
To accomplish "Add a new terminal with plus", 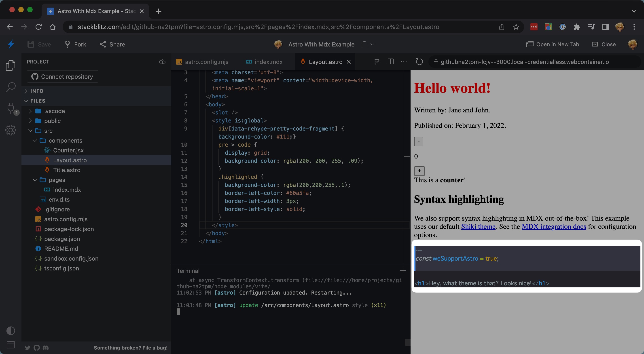I will tap(403, 271).
